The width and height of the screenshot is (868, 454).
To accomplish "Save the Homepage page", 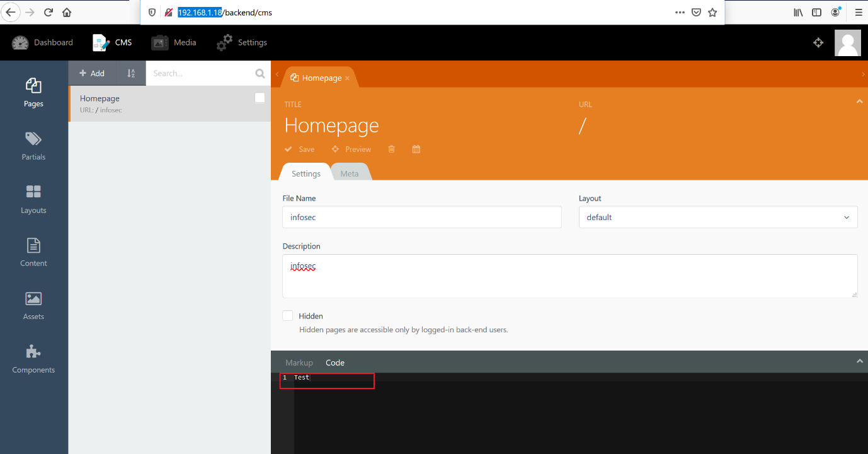I will (300, 149).
